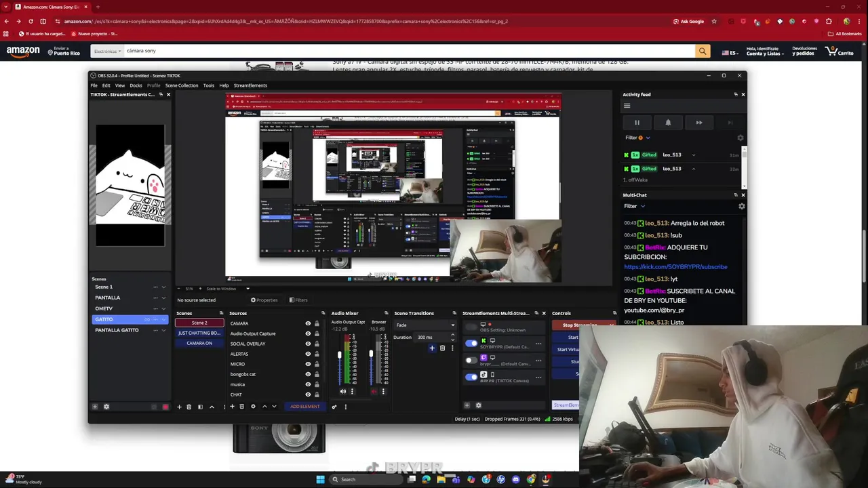Expand Fade transition dropdown
The image size is (868, 488).
click(x=425, y=325)
